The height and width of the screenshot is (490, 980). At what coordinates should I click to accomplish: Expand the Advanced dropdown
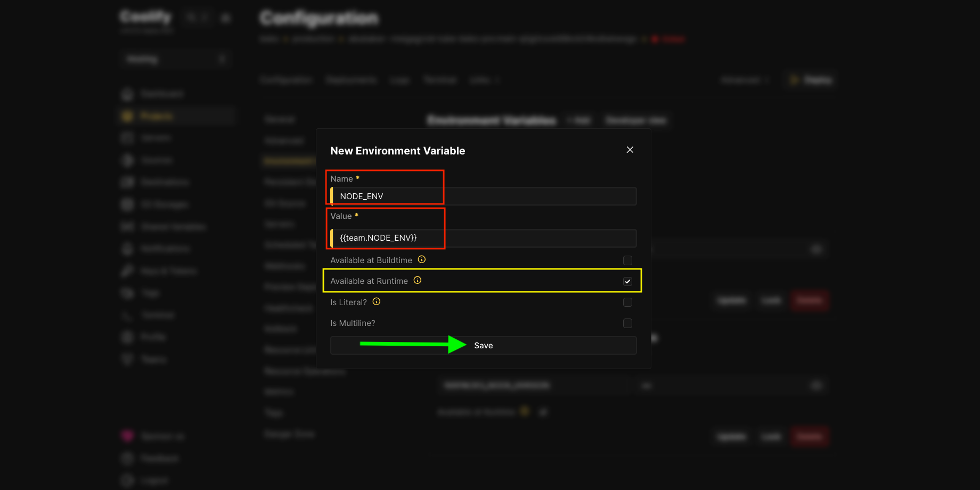click(744, 80)
